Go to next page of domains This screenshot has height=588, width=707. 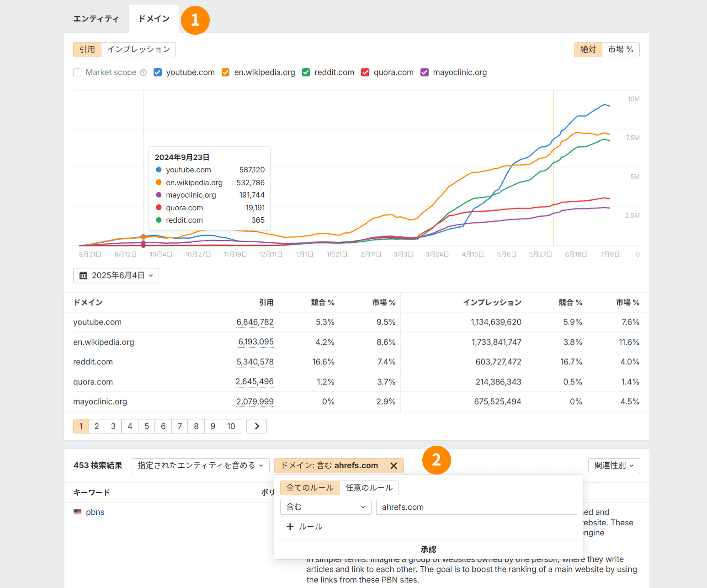click(x=256, y=426)
